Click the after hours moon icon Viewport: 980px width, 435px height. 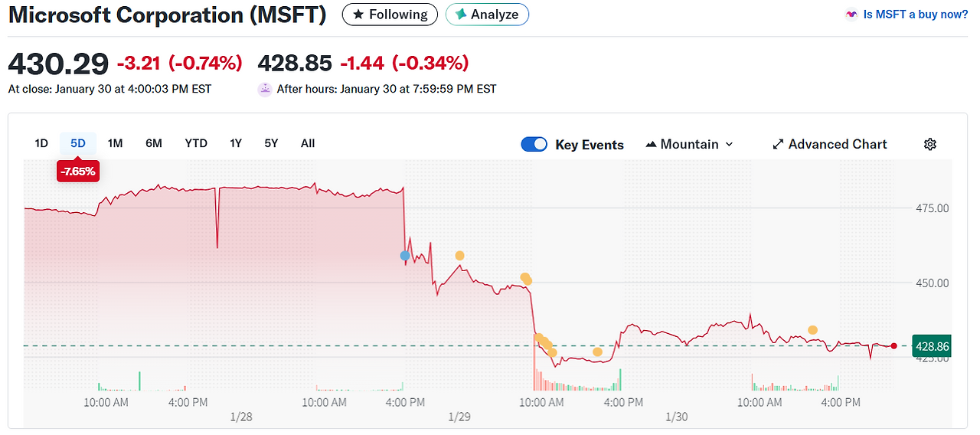click(265, 89)
